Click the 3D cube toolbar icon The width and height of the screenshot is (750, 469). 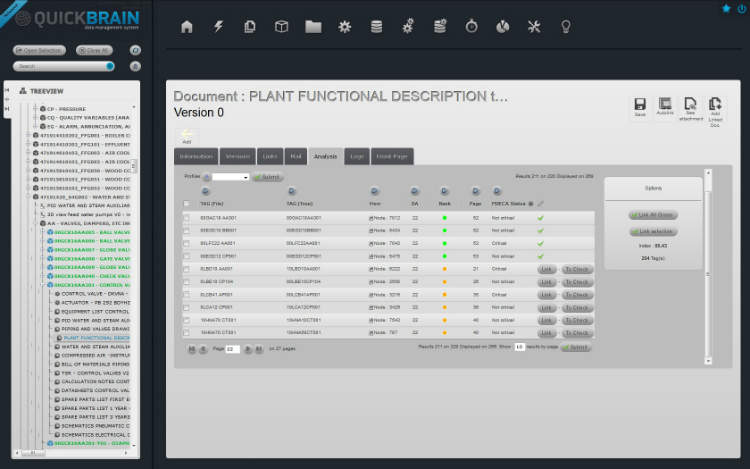pos(281,26)
